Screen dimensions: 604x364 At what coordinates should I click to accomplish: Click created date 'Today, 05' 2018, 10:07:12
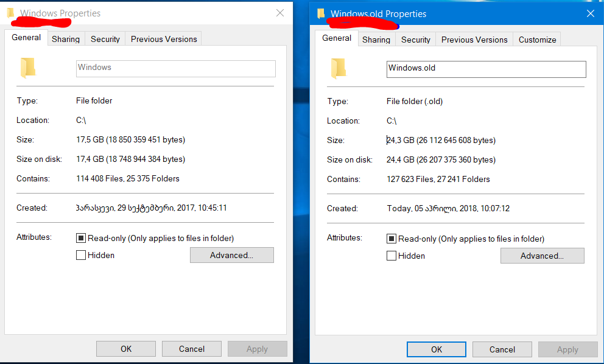click(448, 208)
